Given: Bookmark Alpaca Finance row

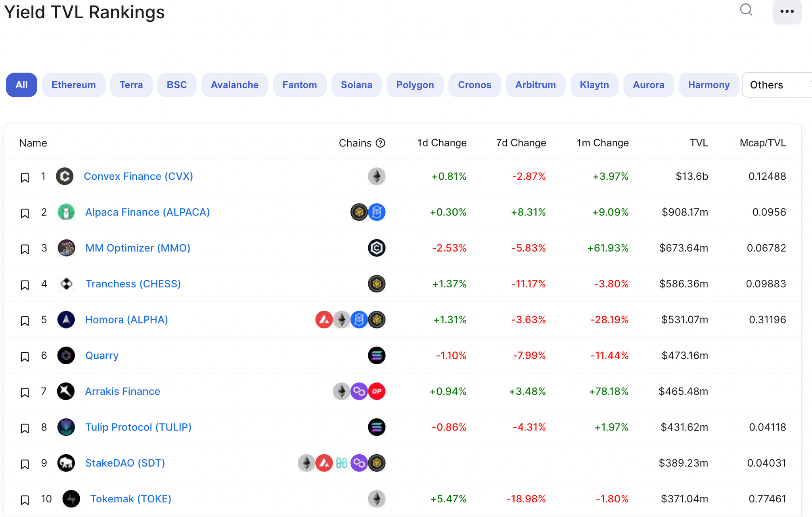Looking at the screenshot, I should 25,213.
